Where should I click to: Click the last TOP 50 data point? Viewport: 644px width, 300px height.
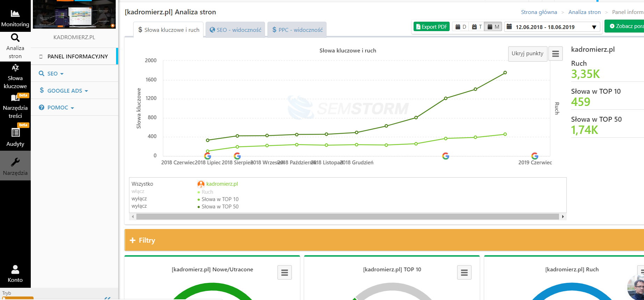pyautogui.click(x=505, y=73)
